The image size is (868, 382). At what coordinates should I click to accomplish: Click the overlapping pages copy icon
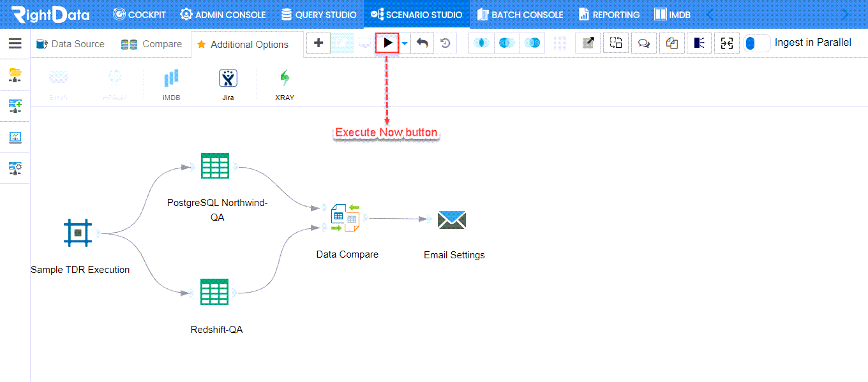pyautogui.click(x=671, y=43)
